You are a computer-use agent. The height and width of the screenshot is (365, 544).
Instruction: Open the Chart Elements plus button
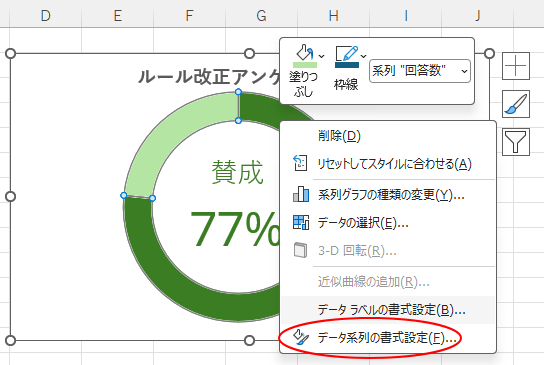click(516, 66)
